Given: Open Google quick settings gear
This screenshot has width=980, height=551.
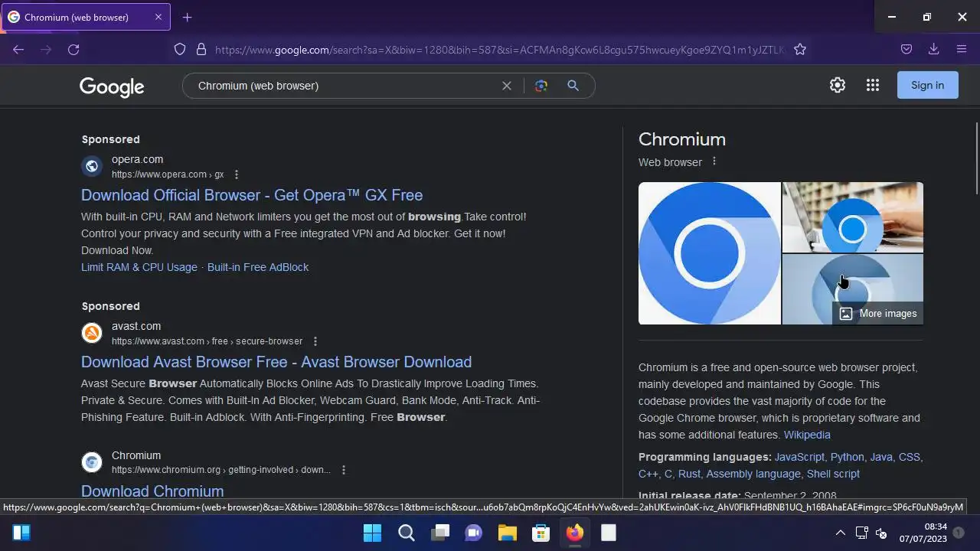Looking at the screenshot, I should tap(838, 85).
